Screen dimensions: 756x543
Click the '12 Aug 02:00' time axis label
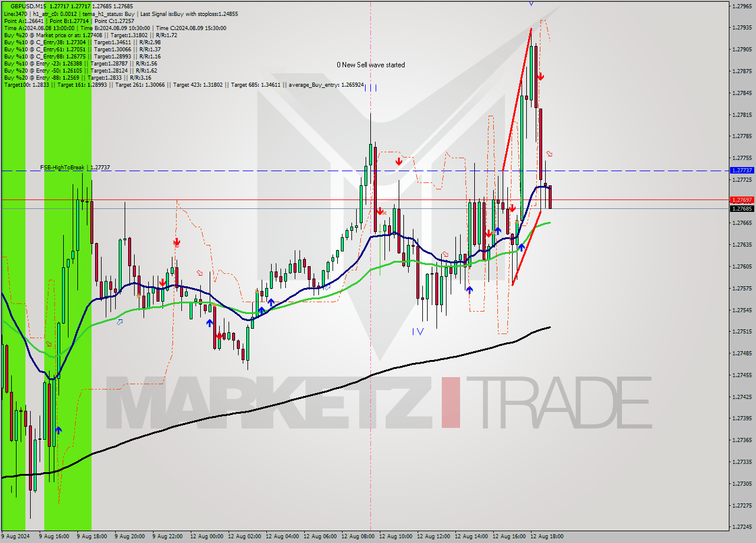(x=245, y=537)
